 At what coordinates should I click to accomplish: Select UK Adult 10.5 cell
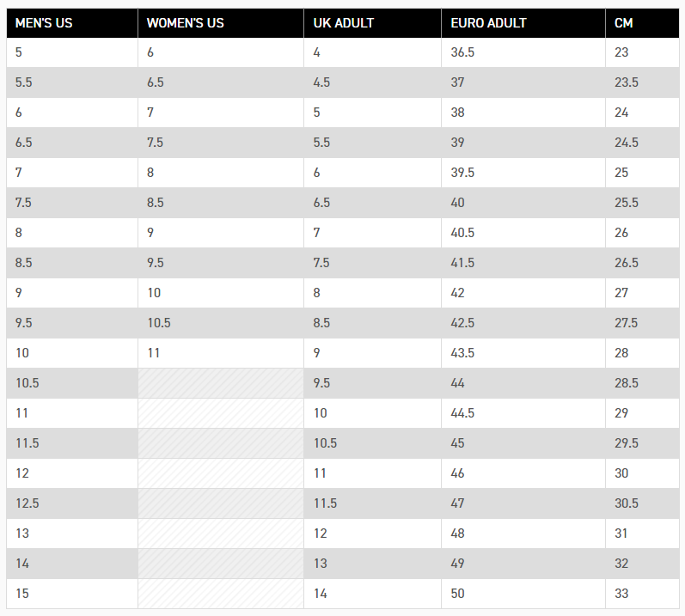pos(373,443)
